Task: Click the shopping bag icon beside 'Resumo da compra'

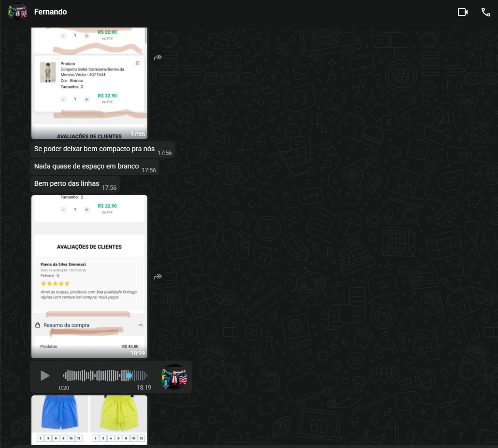Action: (38, 325)
